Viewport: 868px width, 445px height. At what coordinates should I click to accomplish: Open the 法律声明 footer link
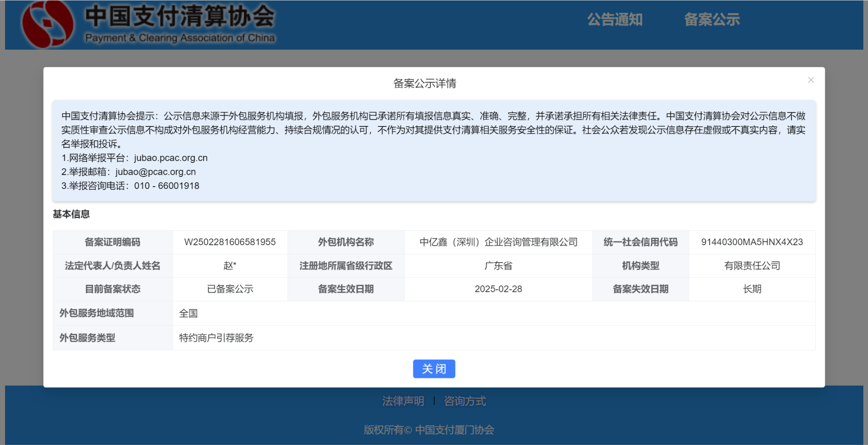pyautogui.click(x=403, y=401)
